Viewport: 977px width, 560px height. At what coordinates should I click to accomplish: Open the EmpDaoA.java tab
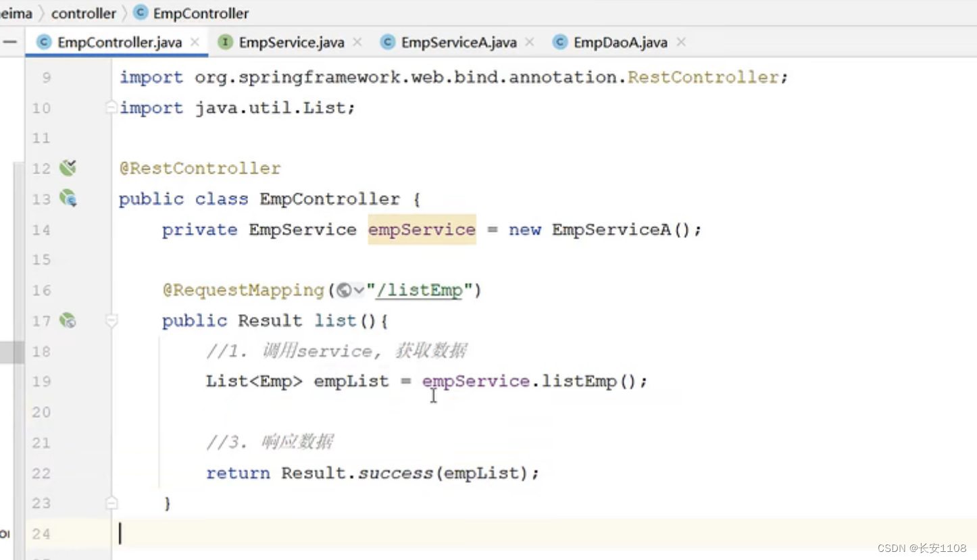click(620, 43)
